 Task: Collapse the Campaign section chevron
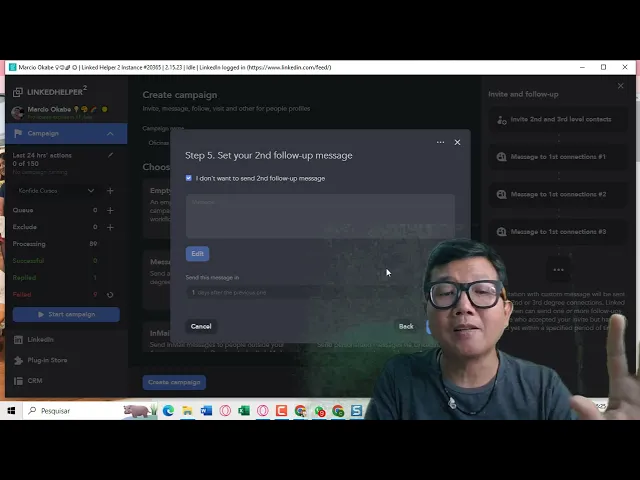[x=110, y=133]
